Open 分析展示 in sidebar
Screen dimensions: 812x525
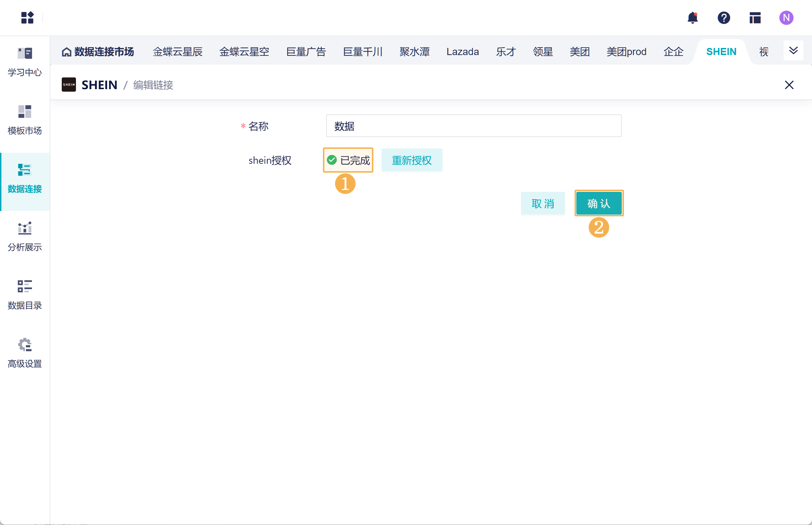tap(25, 237)
